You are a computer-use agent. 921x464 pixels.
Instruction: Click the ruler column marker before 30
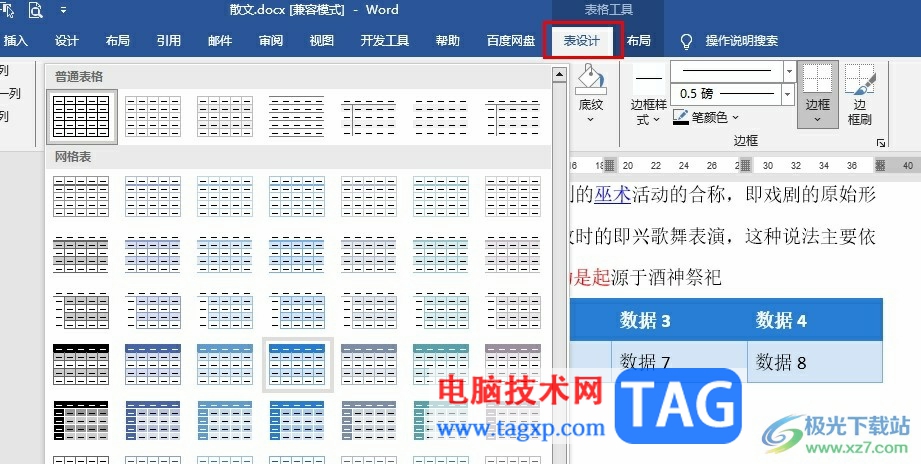pos(745,165)
